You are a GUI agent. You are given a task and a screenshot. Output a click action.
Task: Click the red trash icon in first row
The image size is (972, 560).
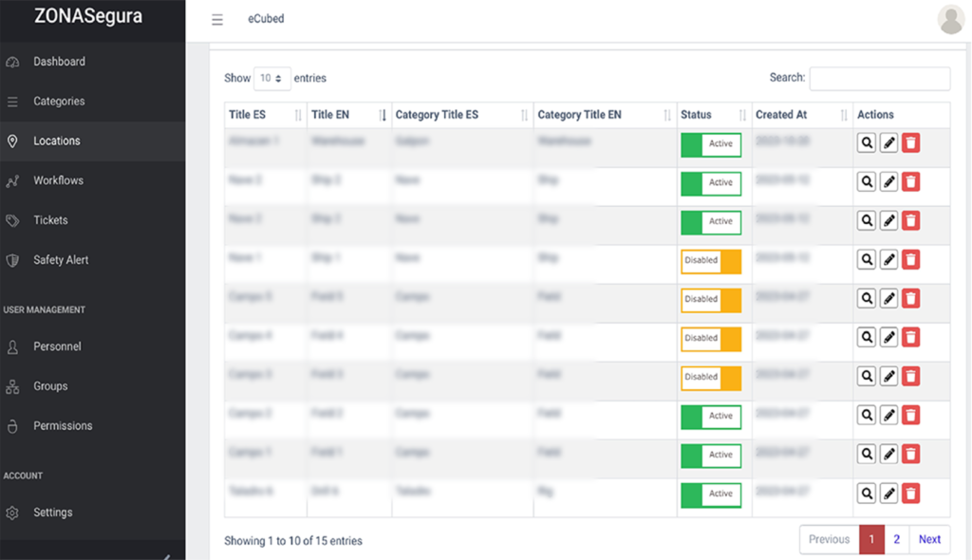point(910,143)
